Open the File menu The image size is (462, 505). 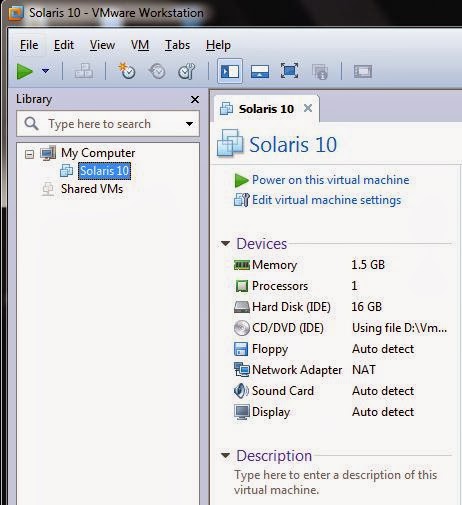29,45
